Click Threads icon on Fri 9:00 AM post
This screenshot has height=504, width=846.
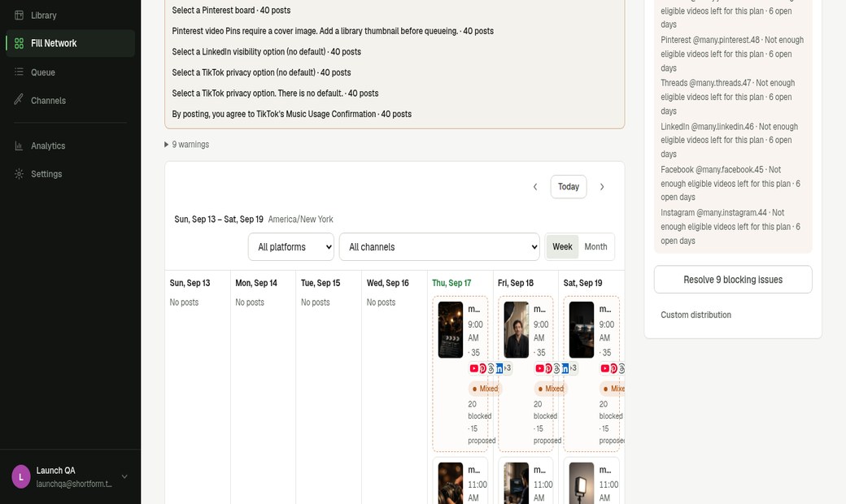pos(556,368)
